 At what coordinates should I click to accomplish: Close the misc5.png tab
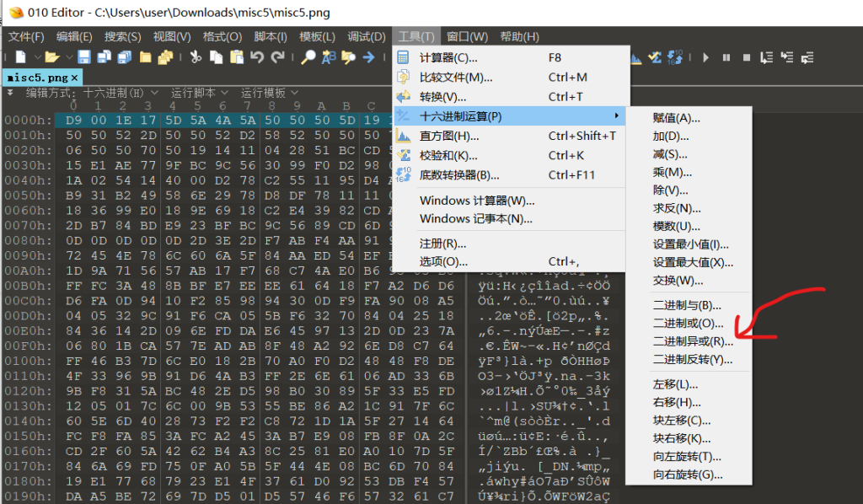pos(75,77)
